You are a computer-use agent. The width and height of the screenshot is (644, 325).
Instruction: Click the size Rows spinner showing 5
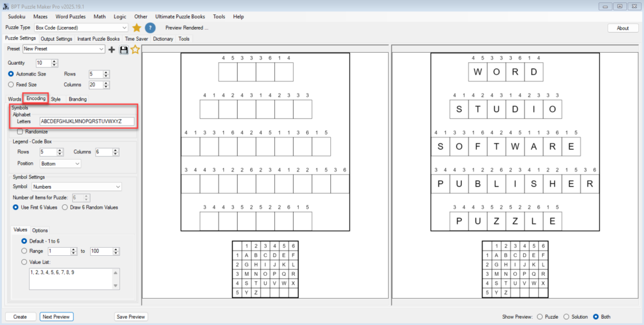point(106,74)
